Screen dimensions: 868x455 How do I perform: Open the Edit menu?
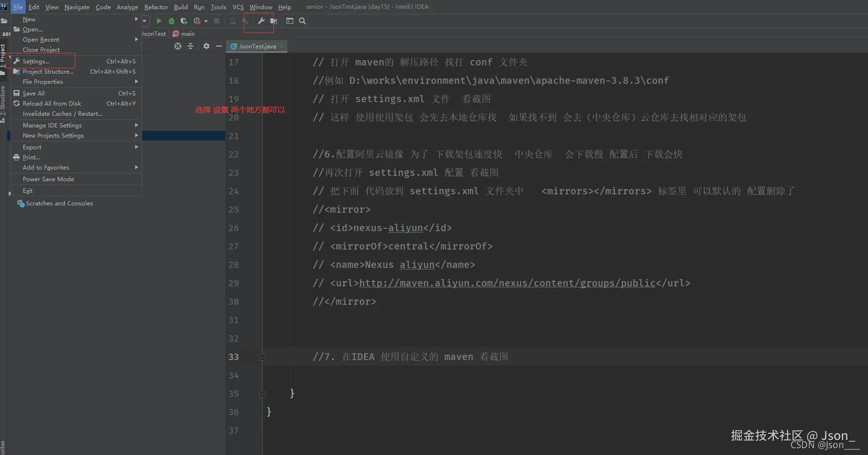(34, 7)
